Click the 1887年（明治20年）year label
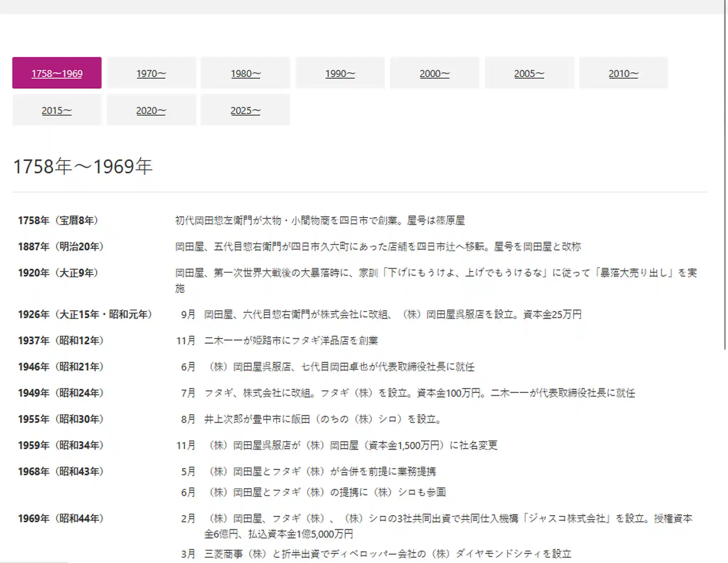This screenshot has width=728, height=563. (60, 246)
